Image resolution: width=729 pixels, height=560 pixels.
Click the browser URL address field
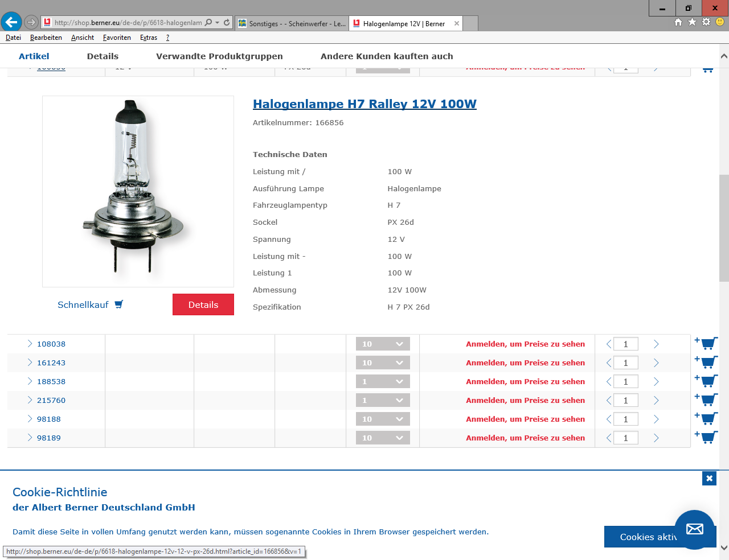point(128,23)
